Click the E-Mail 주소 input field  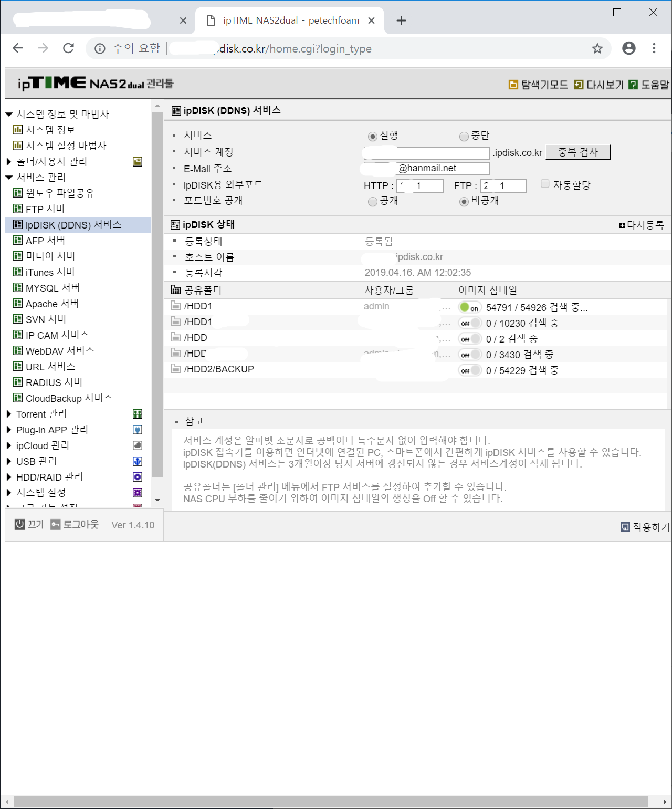pos(426,168)
